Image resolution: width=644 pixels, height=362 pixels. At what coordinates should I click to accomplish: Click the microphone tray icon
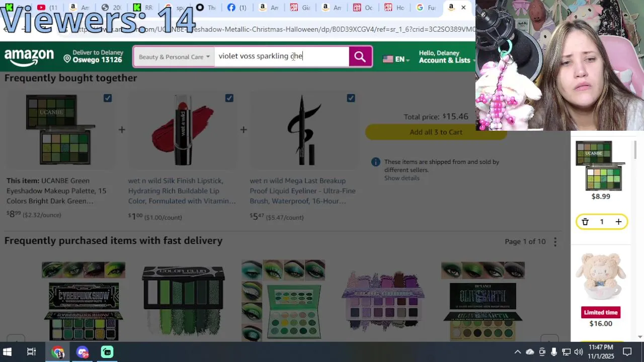click(x=554, y=352)
